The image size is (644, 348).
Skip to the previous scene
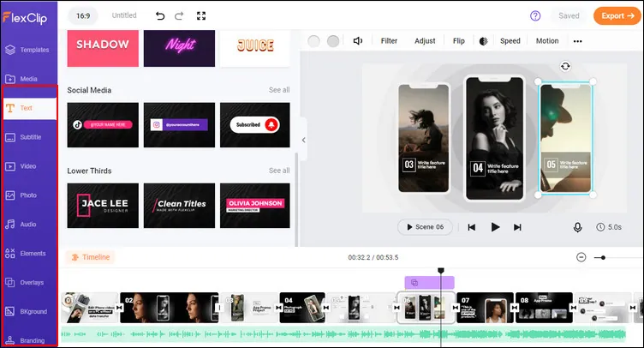point(472,227)
